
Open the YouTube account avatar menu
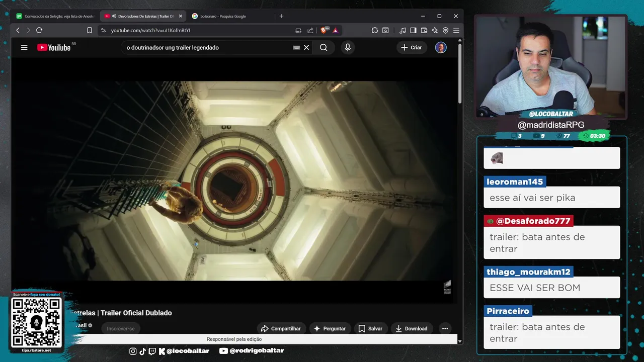click(441, 47)
